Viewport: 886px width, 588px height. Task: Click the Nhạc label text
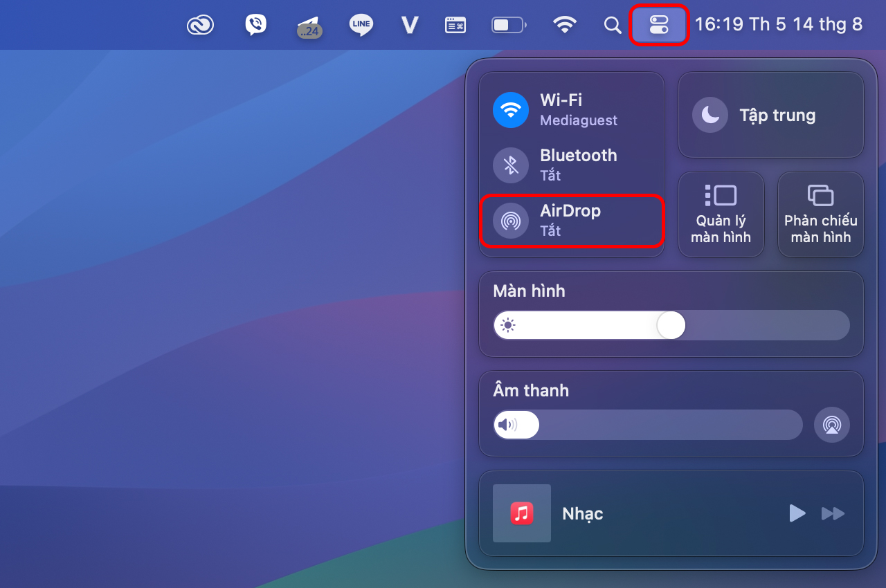click(583, 514)
